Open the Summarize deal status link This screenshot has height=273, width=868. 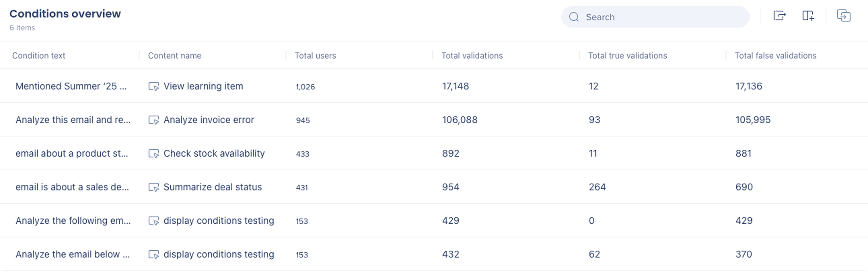pos(213,187)
